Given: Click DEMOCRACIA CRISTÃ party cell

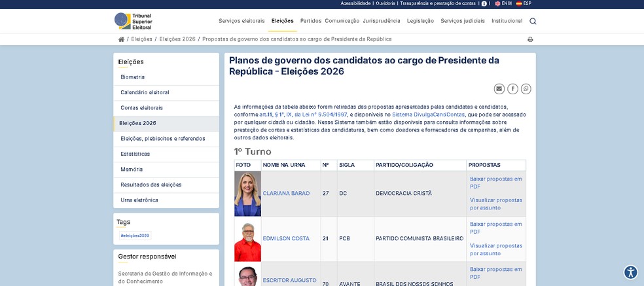Looking at the screenshot, I should click(x=420, y=194).
